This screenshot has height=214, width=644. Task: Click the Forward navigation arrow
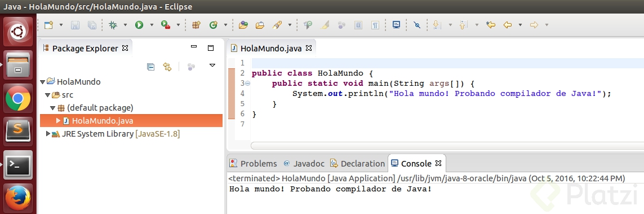pyautogui.click(x=534, y=25)
